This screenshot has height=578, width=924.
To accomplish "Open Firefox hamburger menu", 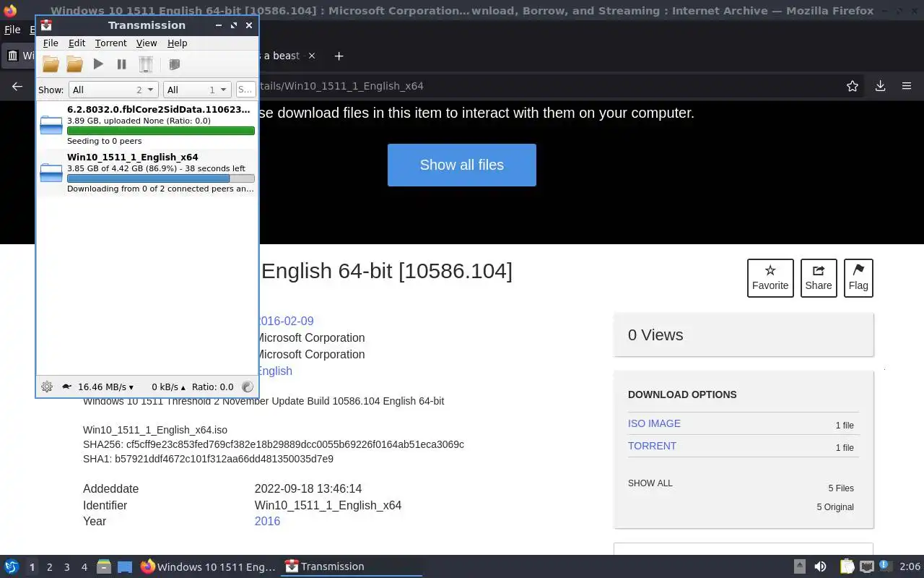I will [x=907, y=86].
